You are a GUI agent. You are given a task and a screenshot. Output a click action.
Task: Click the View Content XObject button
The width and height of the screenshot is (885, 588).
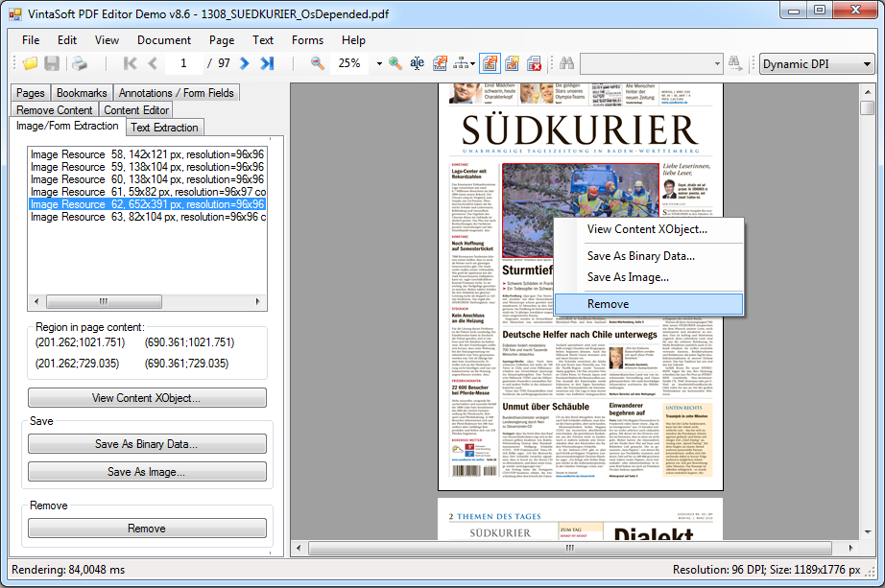click(147, 398)
